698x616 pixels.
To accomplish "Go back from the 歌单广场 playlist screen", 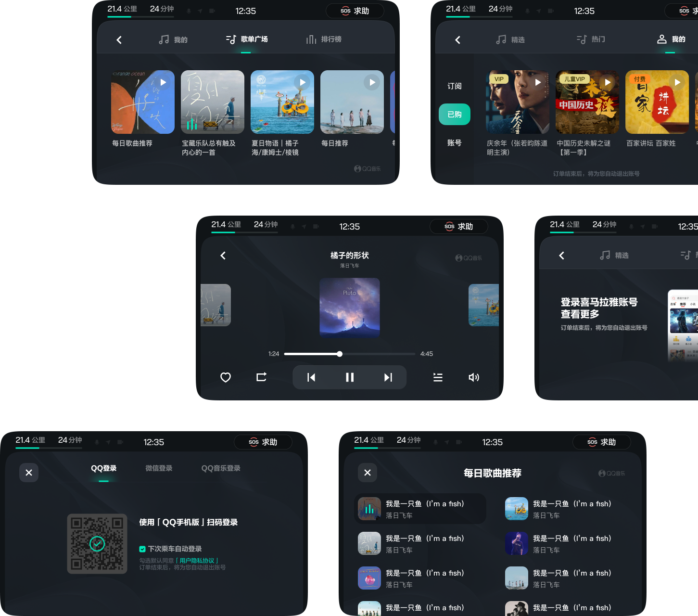I will [119, 40].
